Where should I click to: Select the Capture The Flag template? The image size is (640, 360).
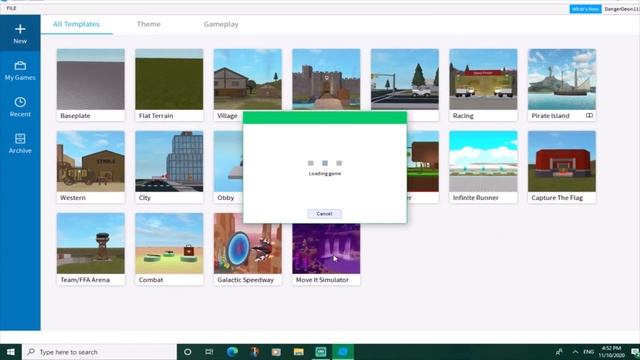pos(562,167)
